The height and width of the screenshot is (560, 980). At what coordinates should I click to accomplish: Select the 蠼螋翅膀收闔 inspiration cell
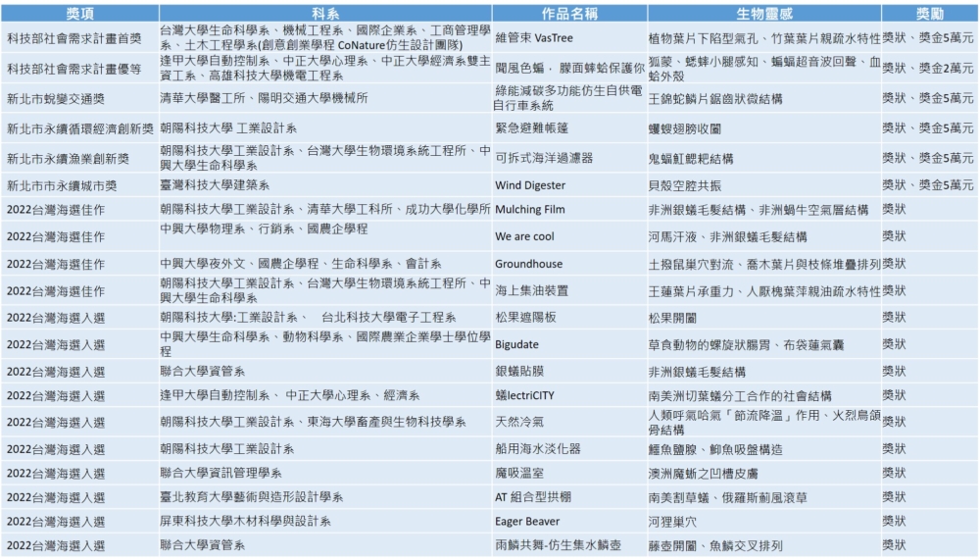tap(764, 128)
